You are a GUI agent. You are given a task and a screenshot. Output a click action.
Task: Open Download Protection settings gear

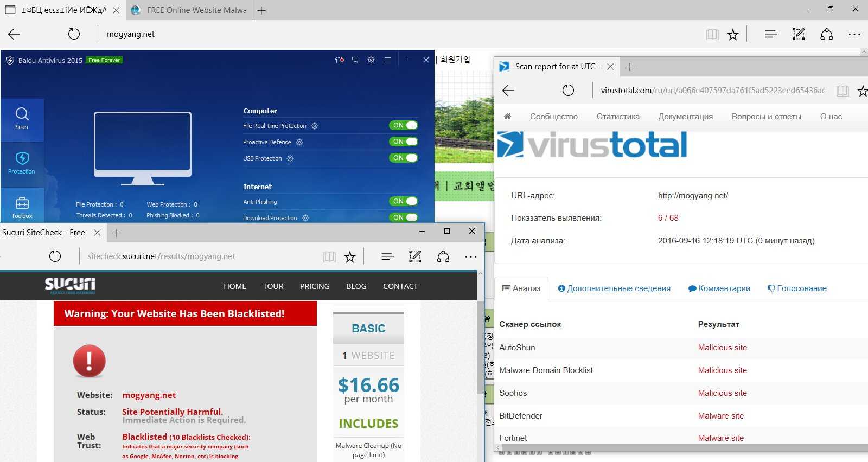pos(305,218)
